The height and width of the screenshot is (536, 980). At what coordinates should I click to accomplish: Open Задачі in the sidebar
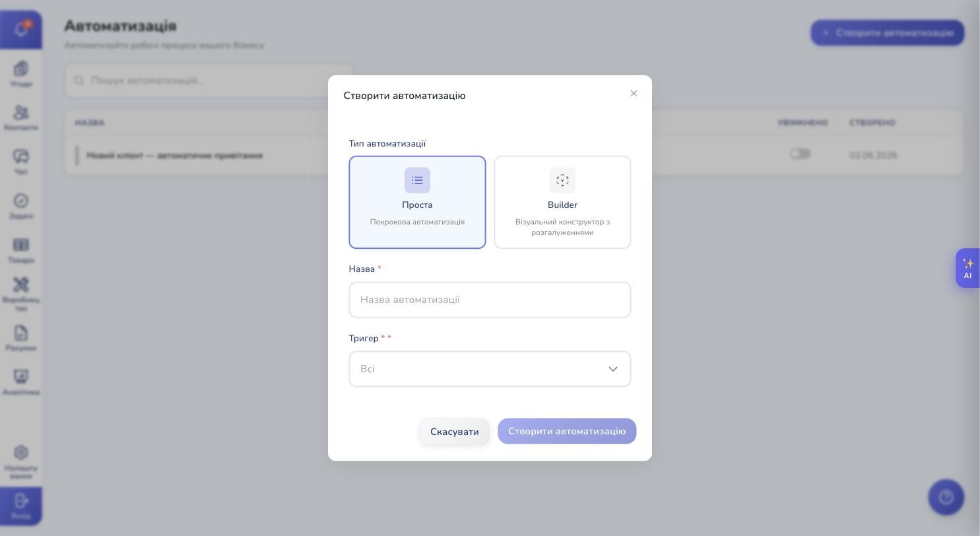21,206
